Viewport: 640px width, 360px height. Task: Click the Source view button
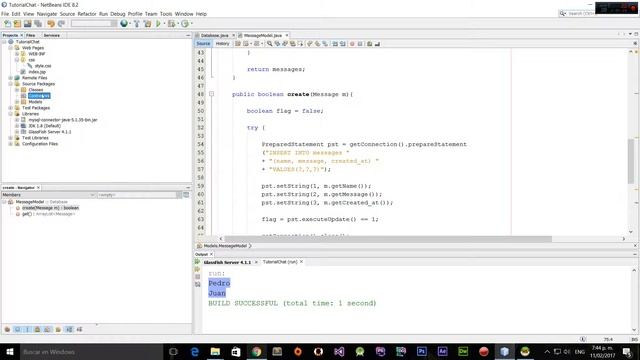pos(203,44)
